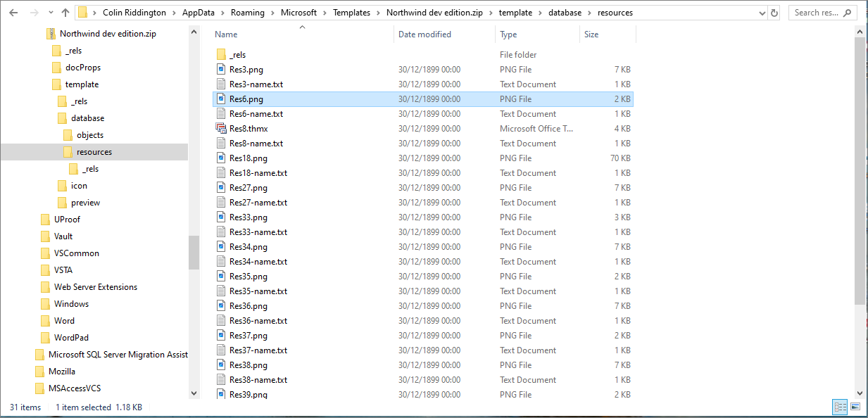868x418 pixels.
Task: Click the Mozilla folder icon in the tree
Action: pos(39,372)
